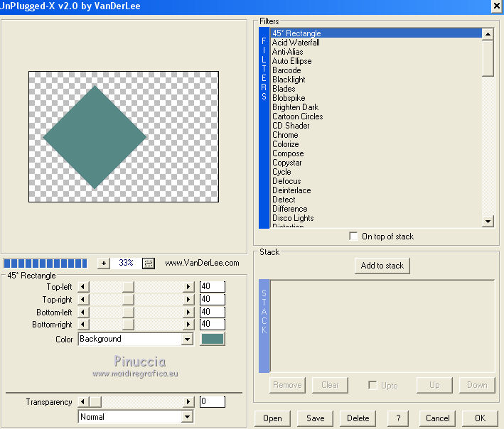The image size is (504, 429).
Task: Click the Open button
Action: point(272,418)
